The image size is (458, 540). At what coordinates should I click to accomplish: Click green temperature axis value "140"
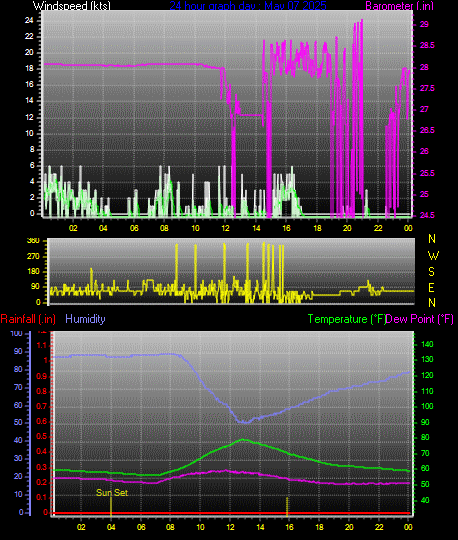click(x=427, y=344)
